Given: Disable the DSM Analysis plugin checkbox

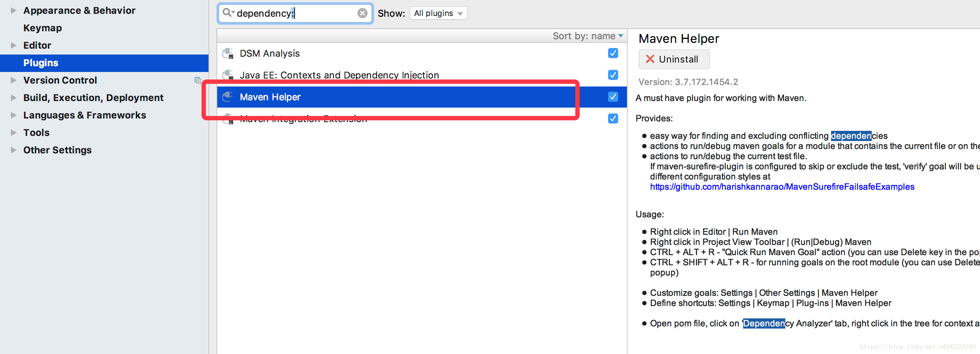Looking at the screenshot, I should coord(613,53).
